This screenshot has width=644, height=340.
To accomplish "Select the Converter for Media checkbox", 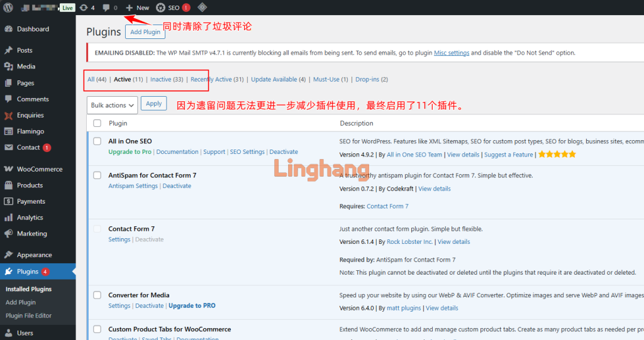I will tap(97, 295).
